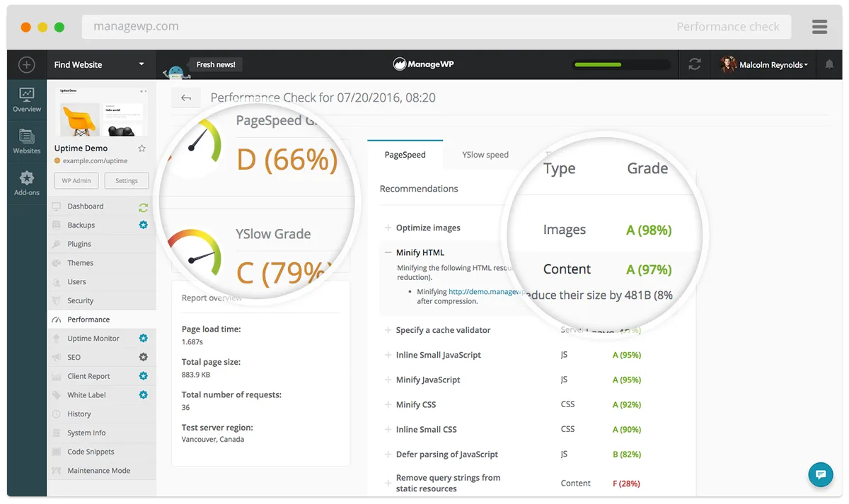Viewport: 849px width, 504px height.
Task: Open Backups in the site menu
Action: pyautogui.click(x=81, y=225)
